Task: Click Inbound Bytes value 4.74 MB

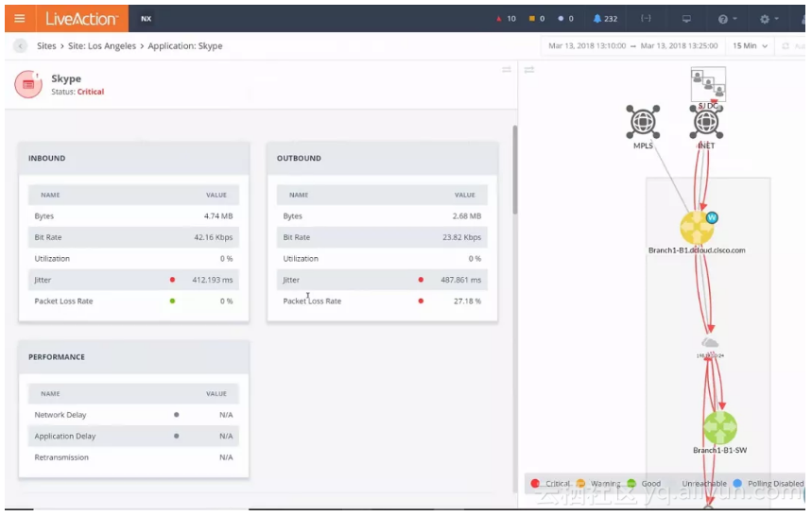Action: [218, 215]
